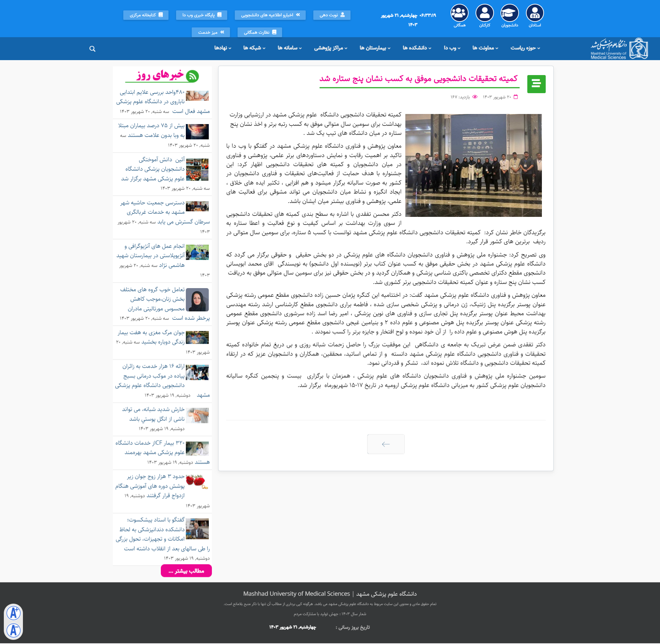Click the footer Mashhad University of Medical Sciences text
Screen dimensions: 660x644
click(296, 594)
